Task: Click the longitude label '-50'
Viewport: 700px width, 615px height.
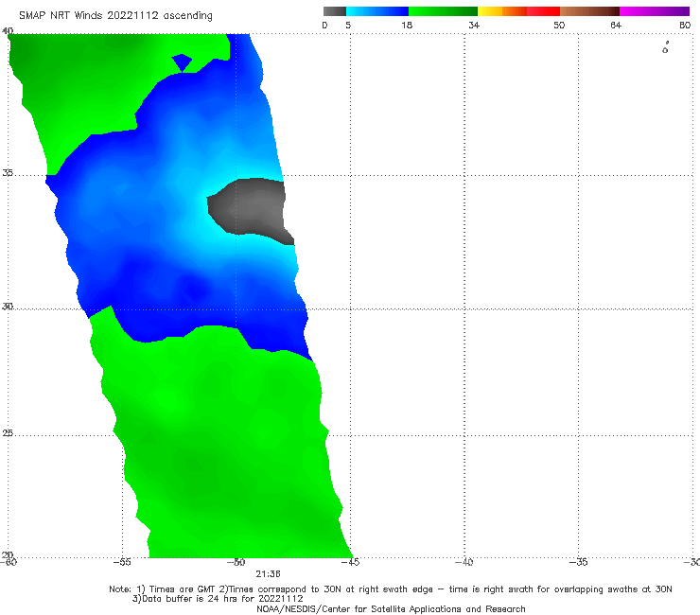Action: (236, 562)
